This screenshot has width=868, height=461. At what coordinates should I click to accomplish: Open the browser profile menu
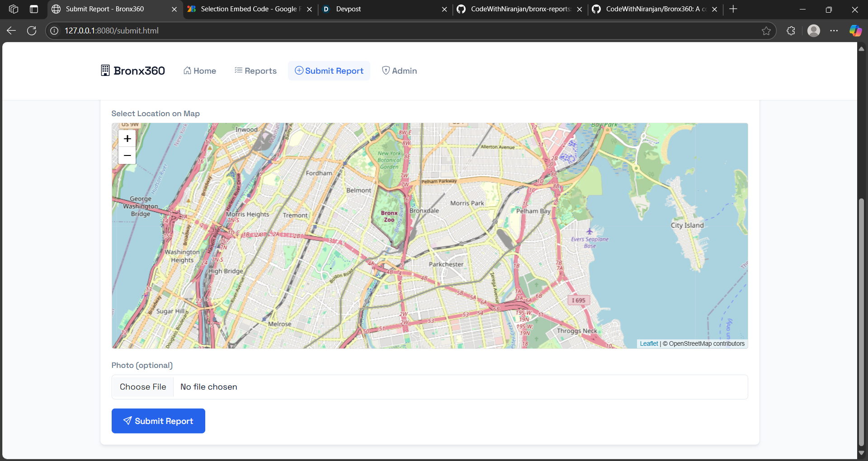coord(814,31)
